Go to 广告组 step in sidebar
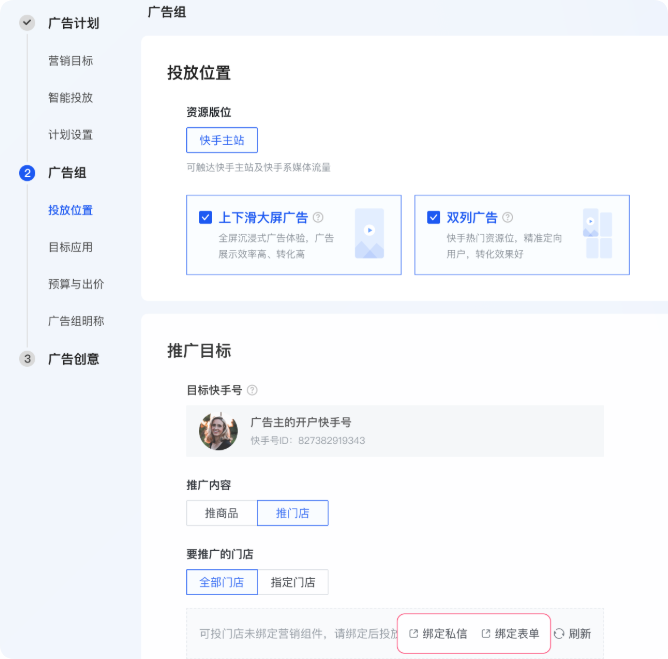The image size is (668, 659). point(67,173)
